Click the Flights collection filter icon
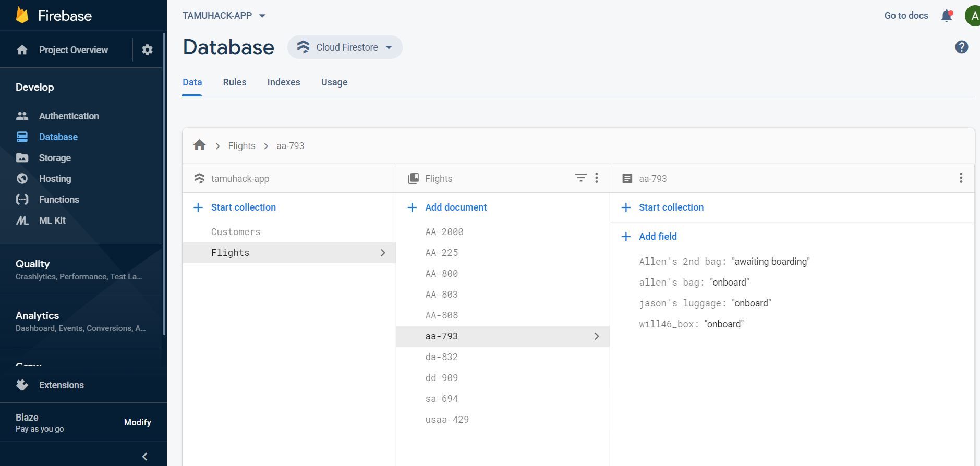Screen dimensions: 980x466 tap(580, 178)
